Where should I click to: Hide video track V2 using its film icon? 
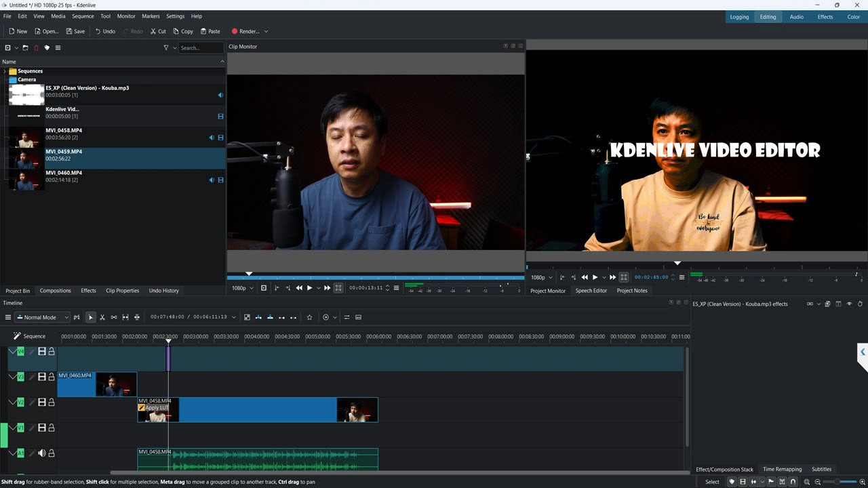[41, 403]
